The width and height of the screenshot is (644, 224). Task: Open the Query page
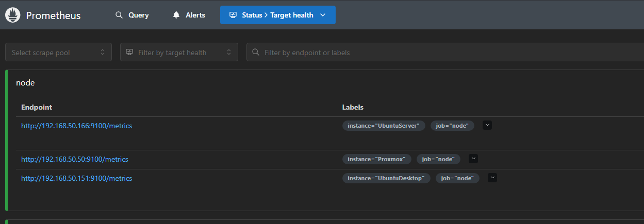pyautogui.click(x=132, y=15)
